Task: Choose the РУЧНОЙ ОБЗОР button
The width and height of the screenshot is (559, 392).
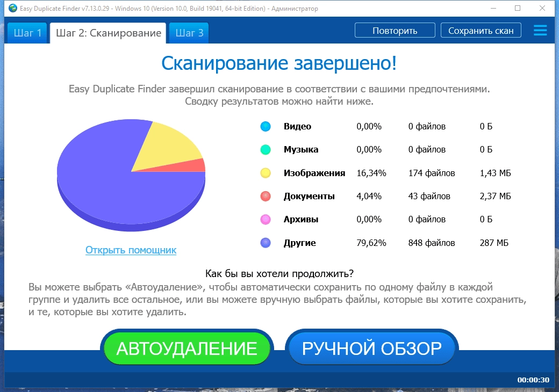Action: (372, 348)
